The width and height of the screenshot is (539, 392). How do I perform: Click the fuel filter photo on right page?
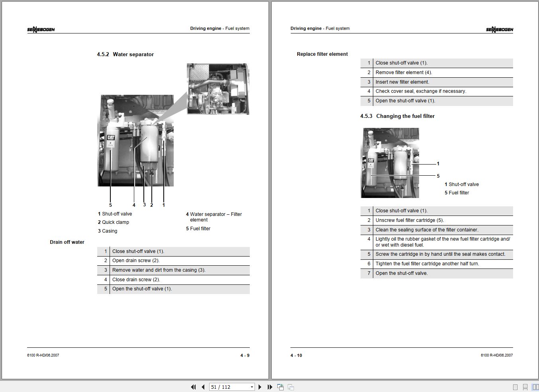pyautogui.click(x=390, y=163)
